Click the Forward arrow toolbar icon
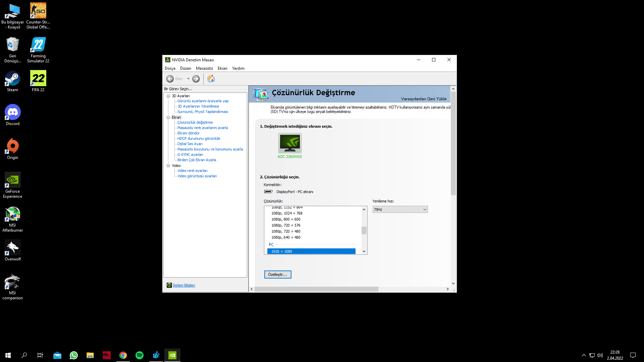 (x=196, y=79)
